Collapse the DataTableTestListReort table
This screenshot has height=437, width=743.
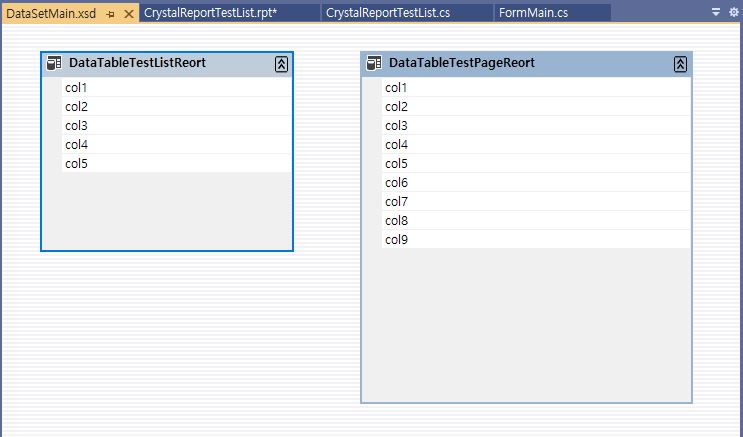pyautogui.click(x=281, y=64)
